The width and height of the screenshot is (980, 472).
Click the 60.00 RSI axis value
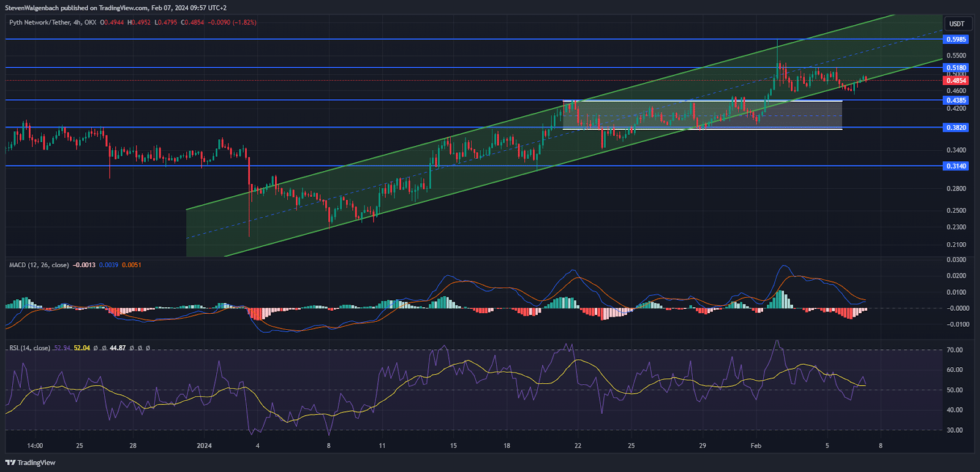(954, 370)
